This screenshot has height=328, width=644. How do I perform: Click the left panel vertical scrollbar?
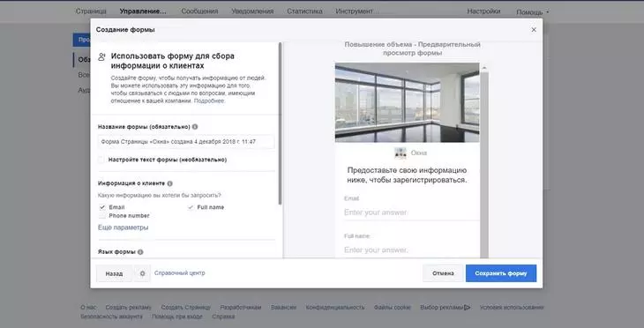(x=281, y=123)
